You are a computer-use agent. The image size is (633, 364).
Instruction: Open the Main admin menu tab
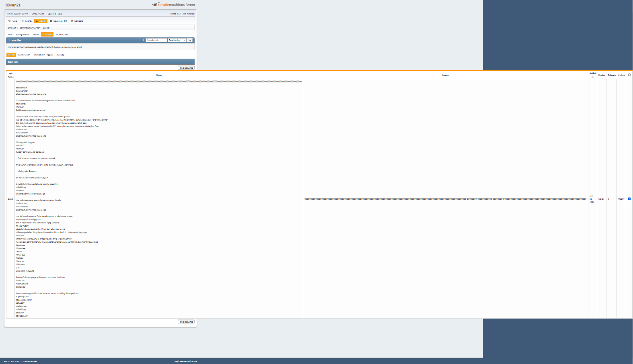point(10,35)
